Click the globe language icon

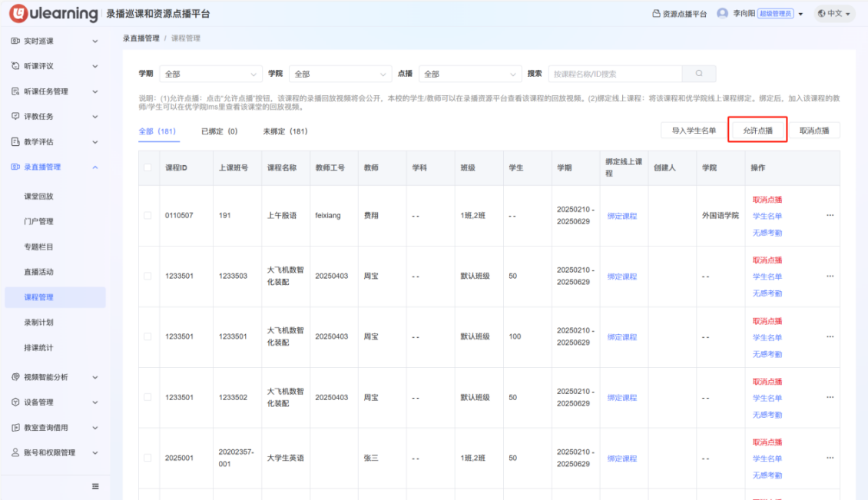[821, 14]
